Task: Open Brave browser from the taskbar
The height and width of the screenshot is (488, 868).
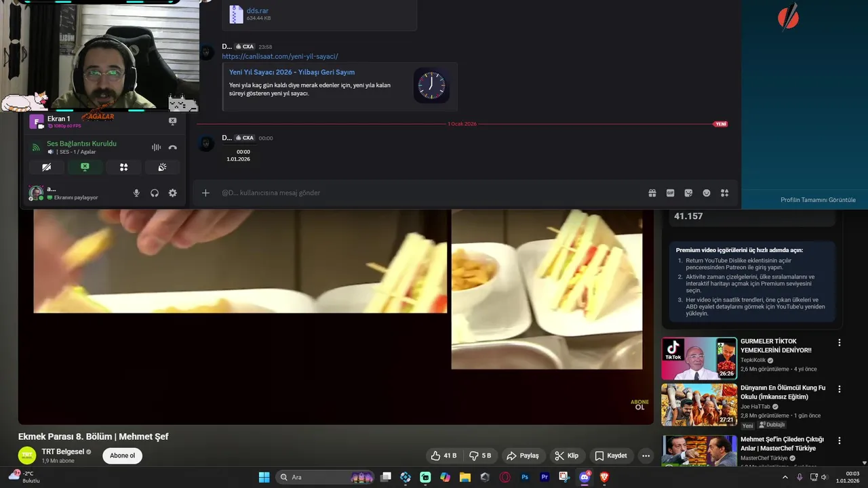Action: (x=604, y=477)
